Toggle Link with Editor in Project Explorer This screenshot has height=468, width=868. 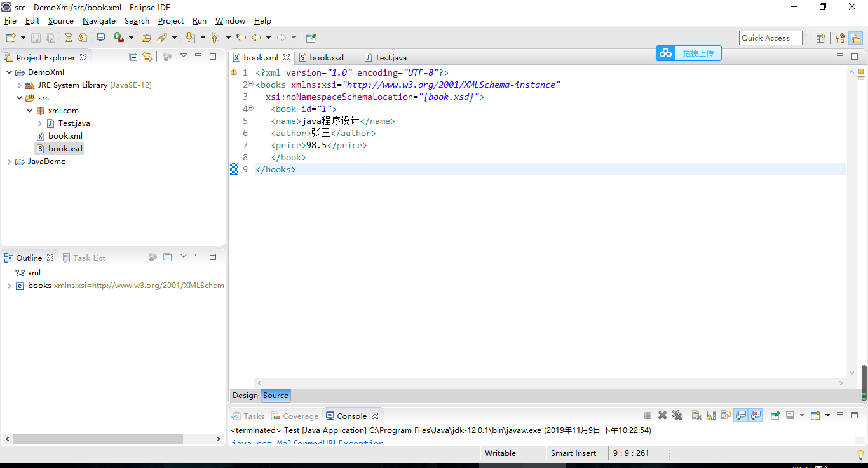pos(147,57)
